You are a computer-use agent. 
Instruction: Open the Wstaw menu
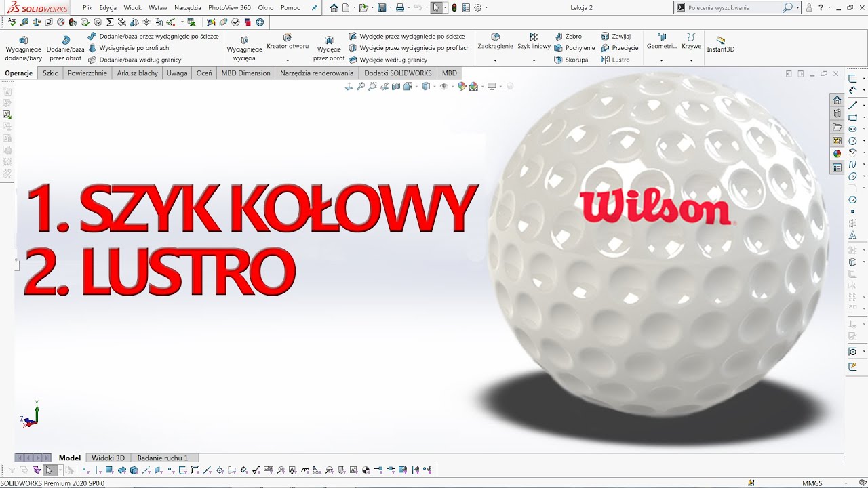[x=158, y=8]
